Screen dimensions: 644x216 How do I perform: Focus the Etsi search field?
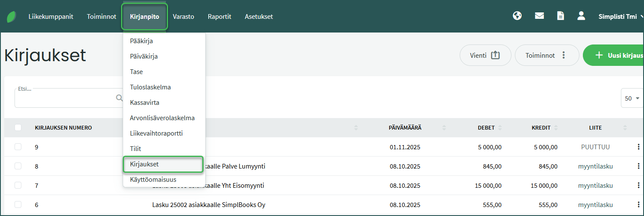pos(64,98)
